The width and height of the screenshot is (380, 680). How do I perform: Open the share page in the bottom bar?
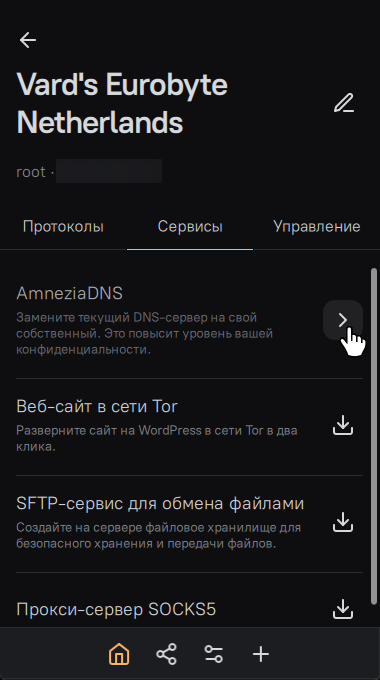167,654
